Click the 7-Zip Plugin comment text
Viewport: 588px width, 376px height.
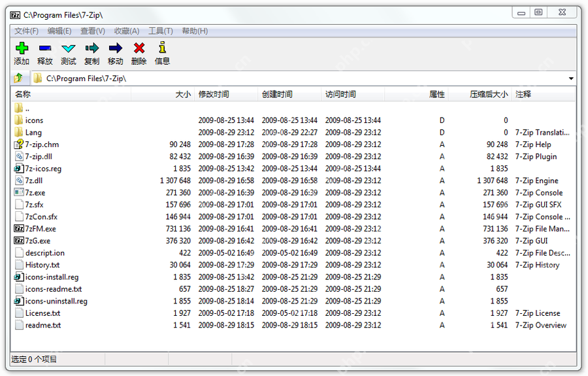pos(536,156)
